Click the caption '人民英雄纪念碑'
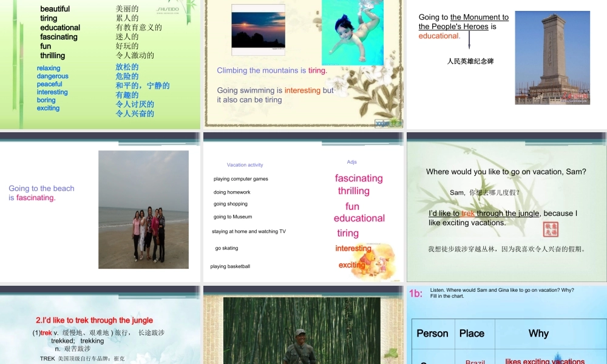607x364 pixels. pyautogui.click(x=470, y=61)
